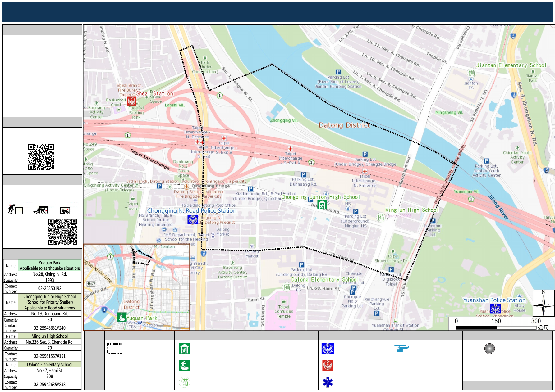Click the 'Baosheng Activity Center' map label
The width and height of the screenshot is (555, 392).
(232, 270)
